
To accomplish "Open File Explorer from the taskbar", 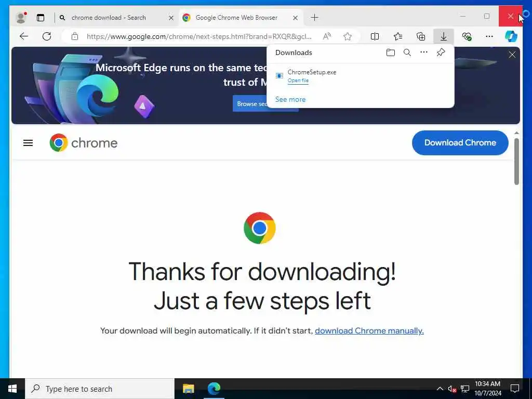I will coord(188,389).
